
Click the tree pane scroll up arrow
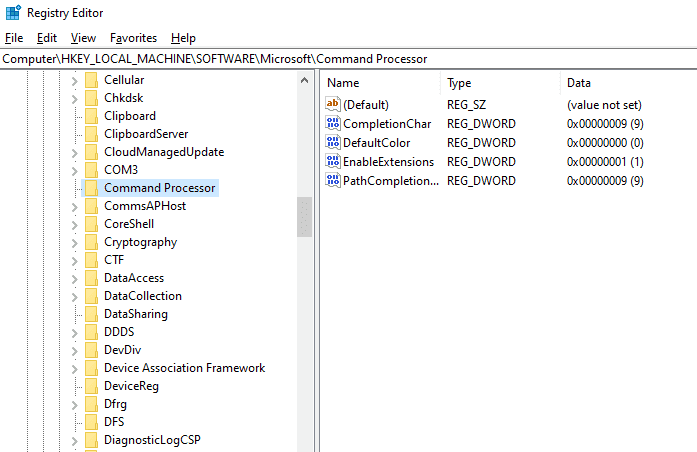[x=304, y=80]
